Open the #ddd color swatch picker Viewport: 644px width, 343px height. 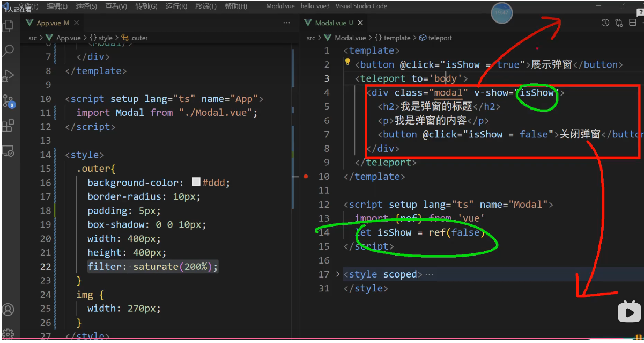click(x=196, y=182)
